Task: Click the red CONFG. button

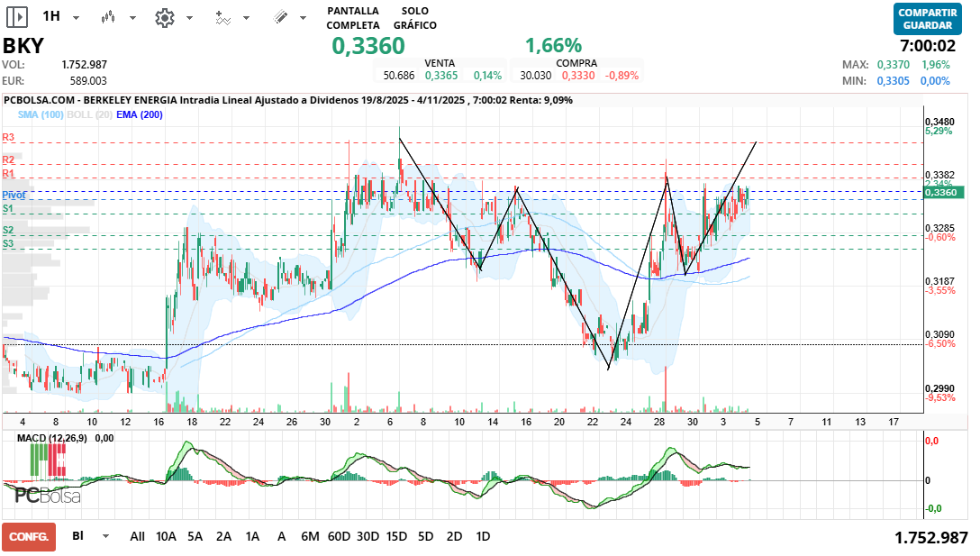Action: tap(29, 536)
